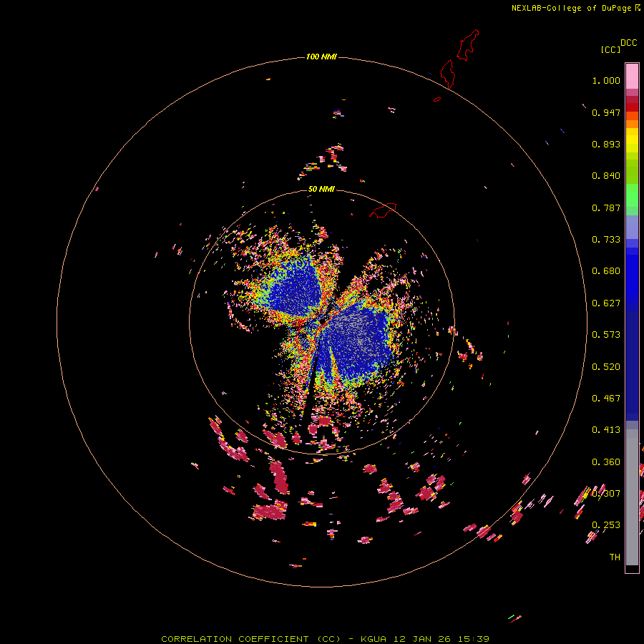Click the 0.627 legend value
644x644 pixels.
(606, 303)
